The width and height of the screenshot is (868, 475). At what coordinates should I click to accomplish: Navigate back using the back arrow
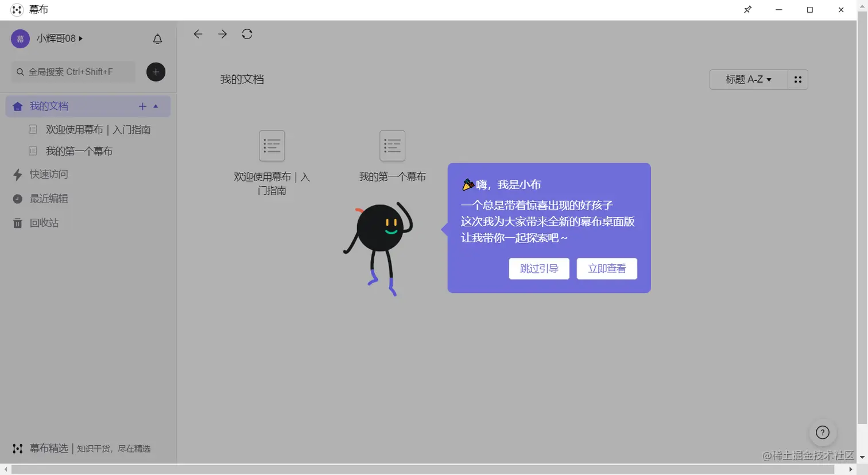[197, 34]
